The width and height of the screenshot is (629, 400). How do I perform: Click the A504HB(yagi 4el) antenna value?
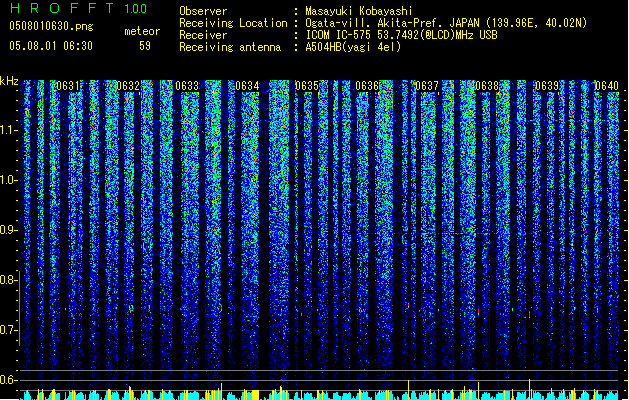click(353, 47)
